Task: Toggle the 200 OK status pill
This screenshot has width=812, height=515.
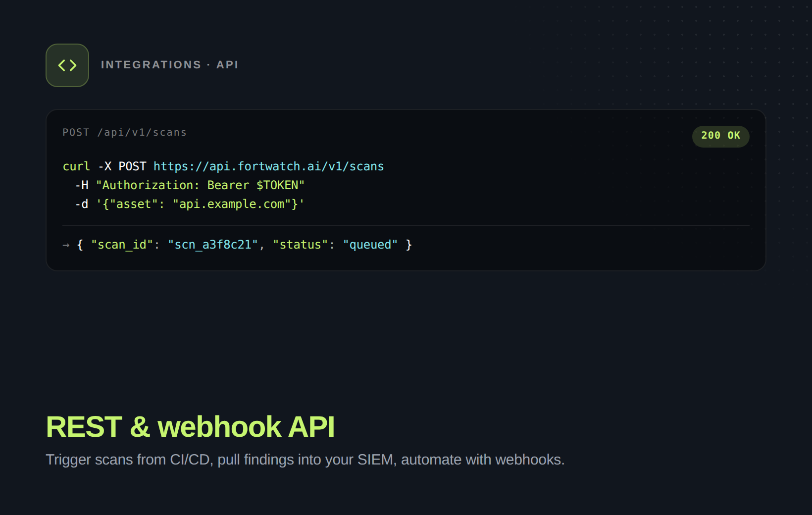Action: point(720,136)
